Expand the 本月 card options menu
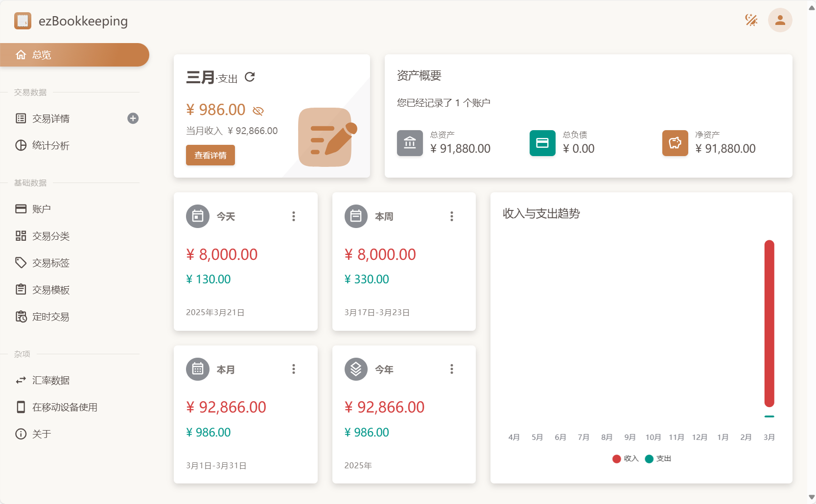816x504 pixels. [294, 369]
